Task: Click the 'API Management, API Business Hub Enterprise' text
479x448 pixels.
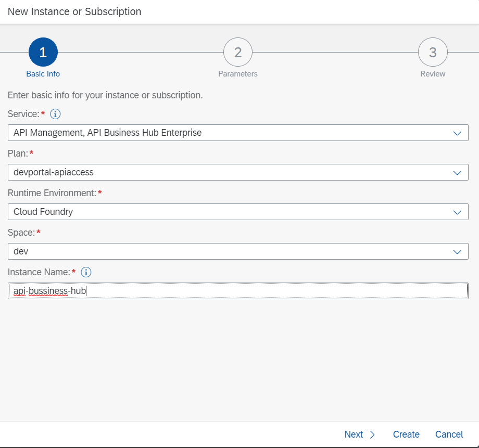Action: pyautogui.click(x=107, y=133)
